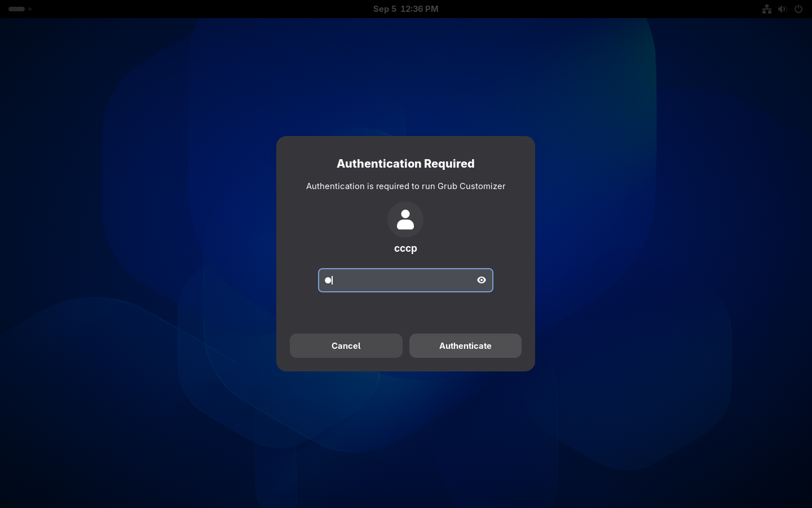Click the Authentication Required heading
The height and width of the screenshot is (508, 812).
(x=405, y=164)
